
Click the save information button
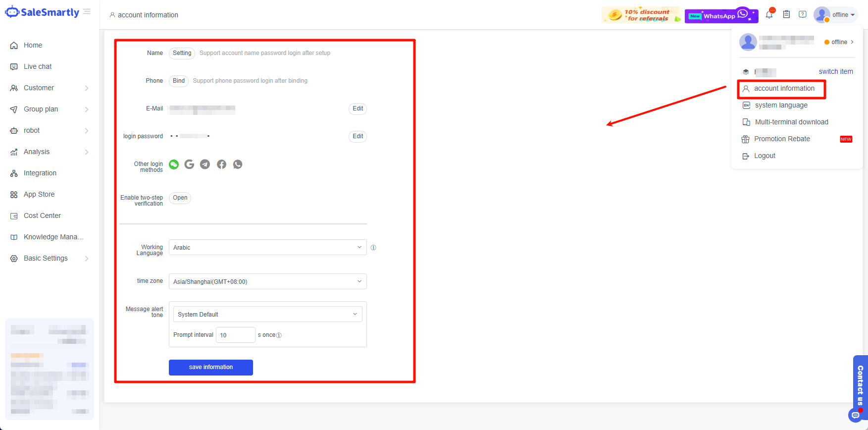pyautogui.click(x=211, y=367)
